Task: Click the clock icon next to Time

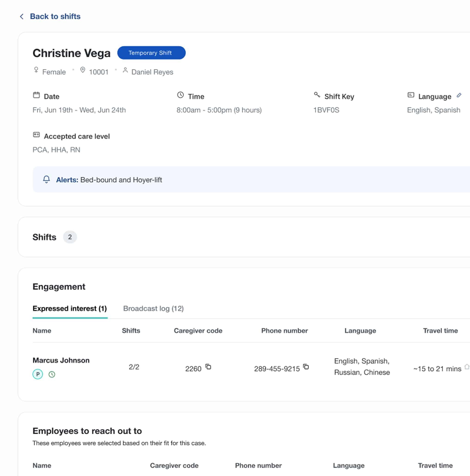Action: click(x=180, y=95)
